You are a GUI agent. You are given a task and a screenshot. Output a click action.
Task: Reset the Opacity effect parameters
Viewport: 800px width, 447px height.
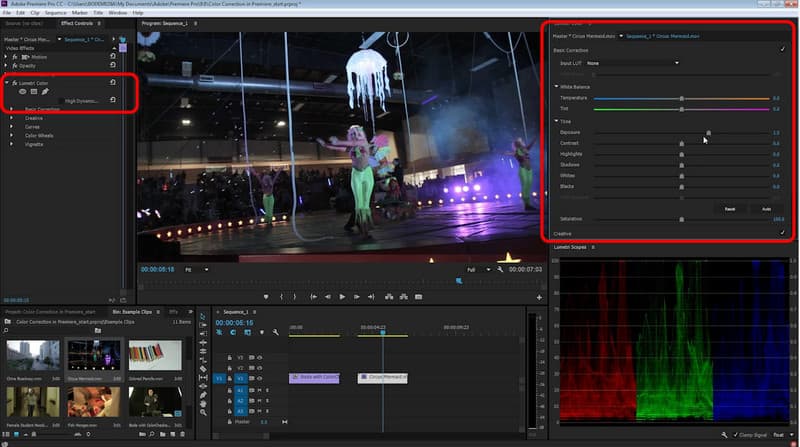point(112,65)
